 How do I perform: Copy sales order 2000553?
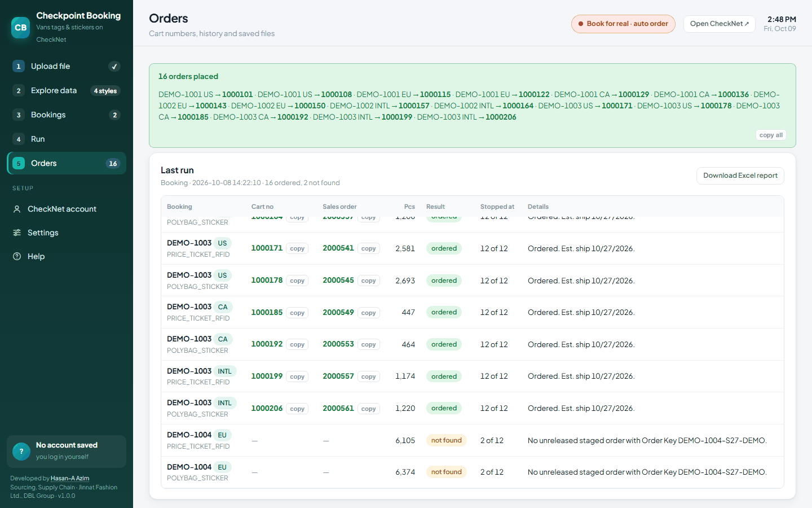tap(369, 344)
